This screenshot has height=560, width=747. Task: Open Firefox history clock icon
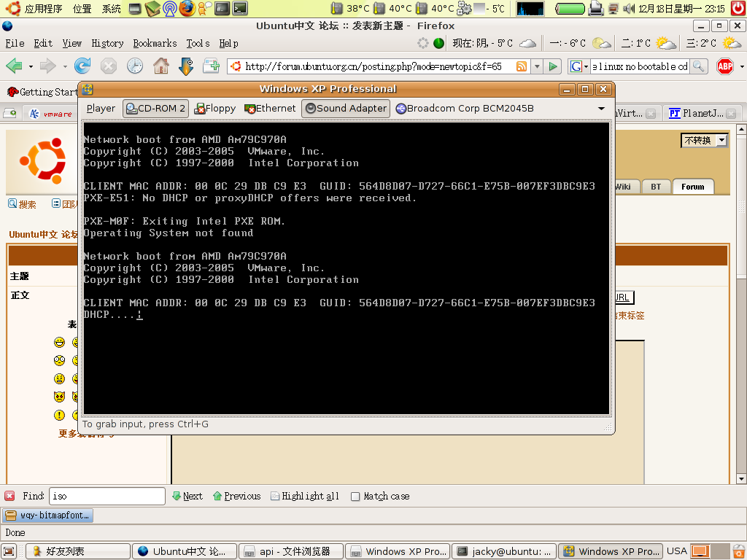135,66
